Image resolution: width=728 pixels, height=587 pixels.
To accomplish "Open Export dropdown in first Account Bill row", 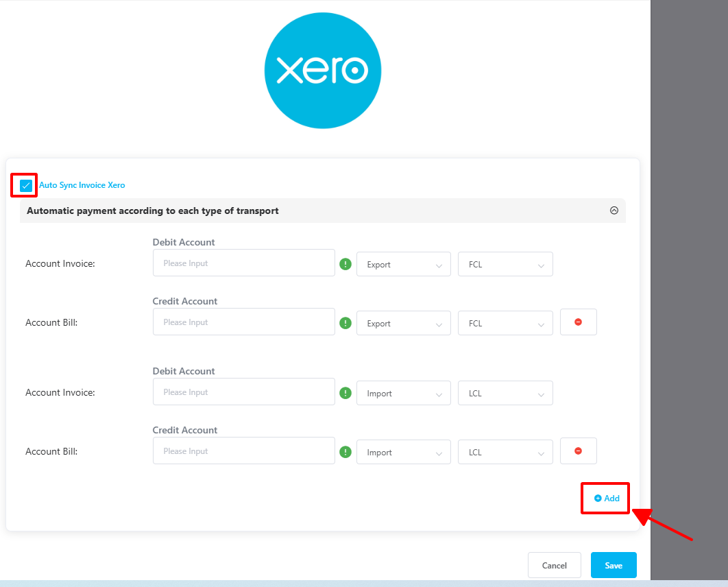I will tap(404, 323).
